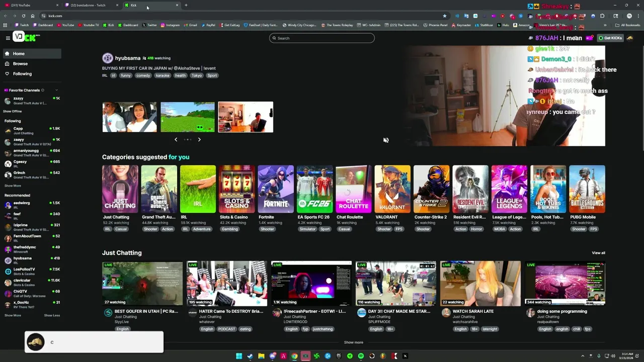Image resolution: width=644 pixels, height=362 pixels.
Task: Expand Show Offline under Favorite Channels
Action: pyautogui.click(x=13, y=111)
